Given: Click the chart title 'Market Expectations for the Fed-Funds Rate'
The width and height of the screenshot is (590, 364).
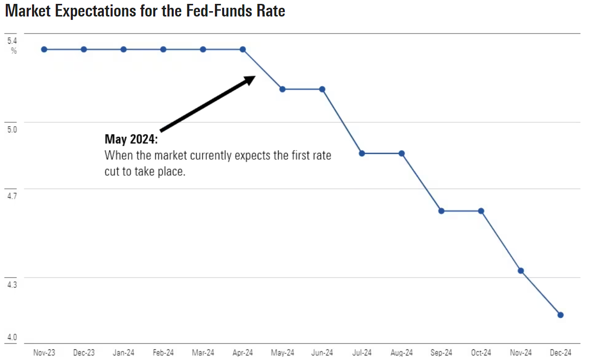Looking at the screenshot, I should (145, 11).
